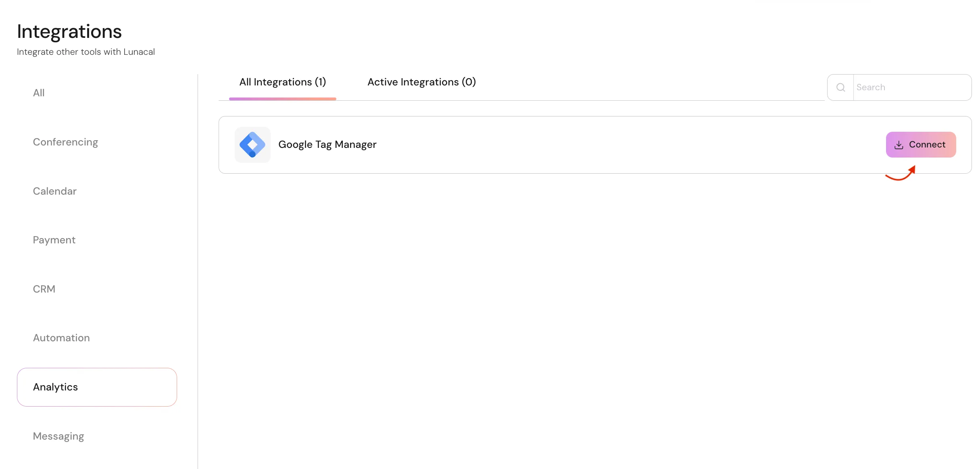Open the All category in sidebar
Screen dimensions: 980x469
(x=39, y=93)
